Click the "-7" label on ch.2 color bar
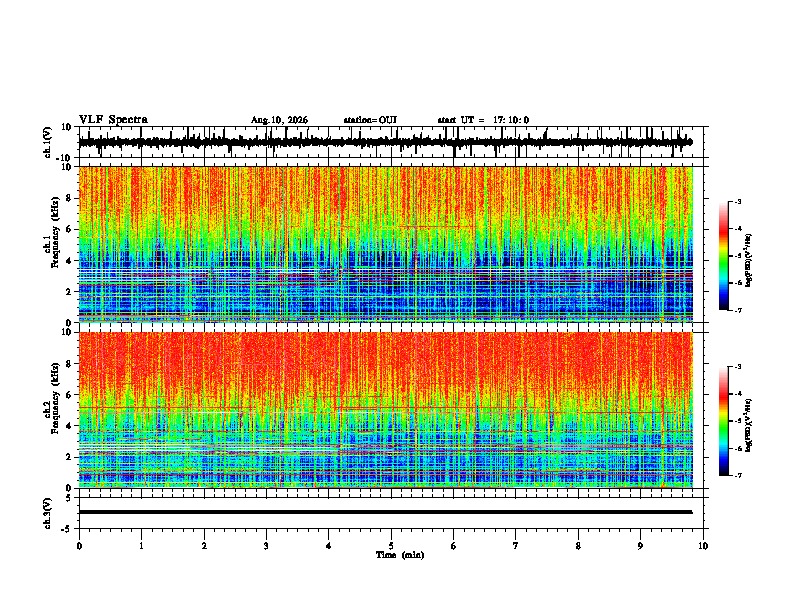Image resolution: width=792 pixels, height=612 pixels. pos(737,475)
